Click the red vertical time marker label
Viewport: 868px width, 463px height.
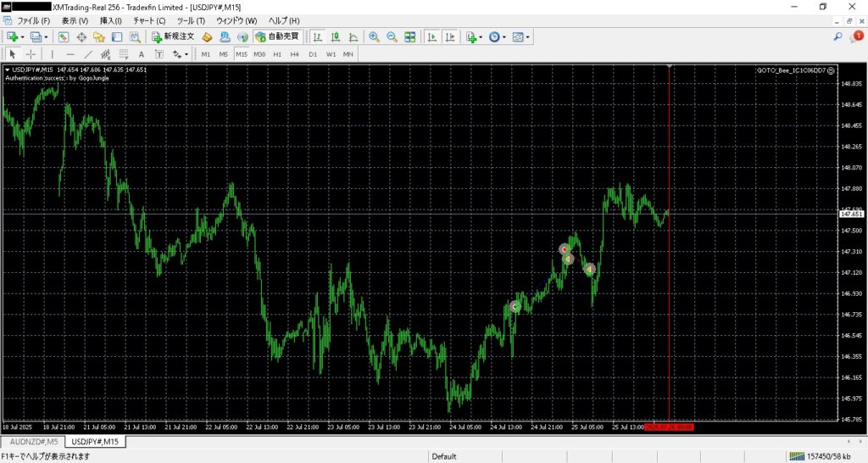[669, 427]
